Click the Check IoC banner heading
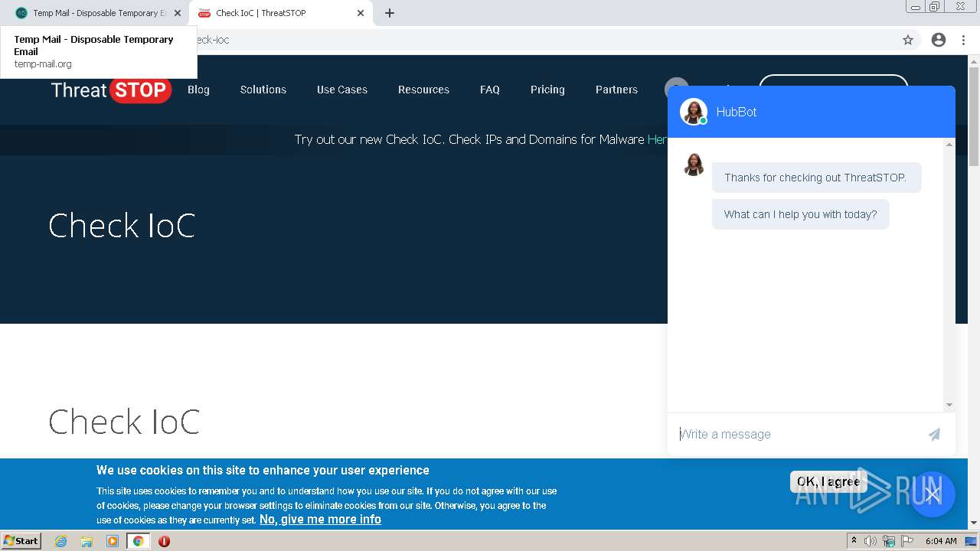Screen dimensions: 980x551 pos(122,226)
